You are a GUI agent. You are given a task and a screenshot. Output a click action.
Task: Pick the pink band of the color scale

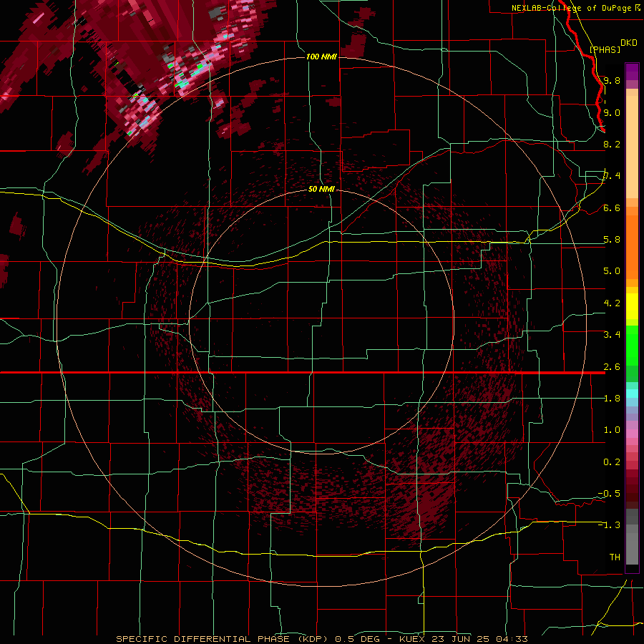(632, 434)
